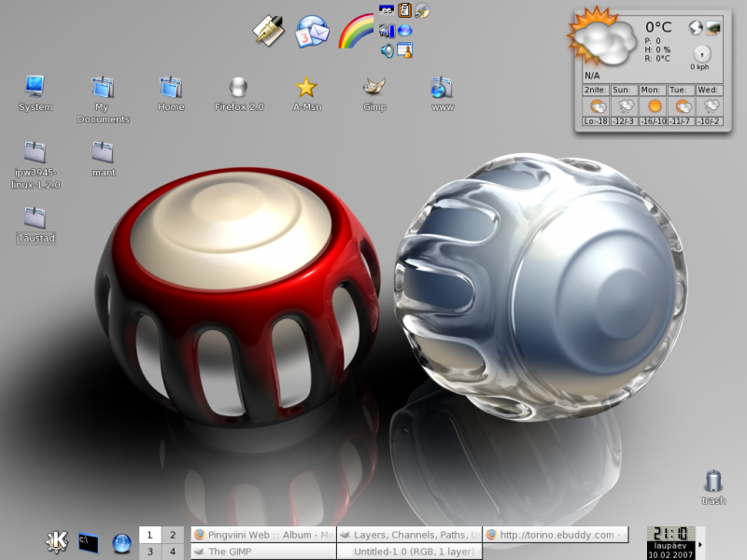The image size is (747, 560).
Task: Open the blue globe browser panel icon
Action: click(121, 543)
